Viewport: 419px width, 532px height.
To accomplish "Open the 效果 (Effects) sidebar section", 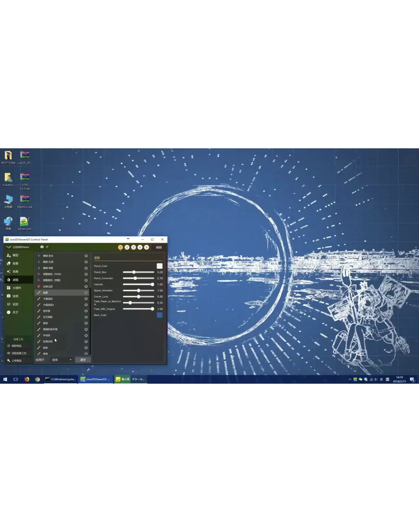I will coord(16,272).
